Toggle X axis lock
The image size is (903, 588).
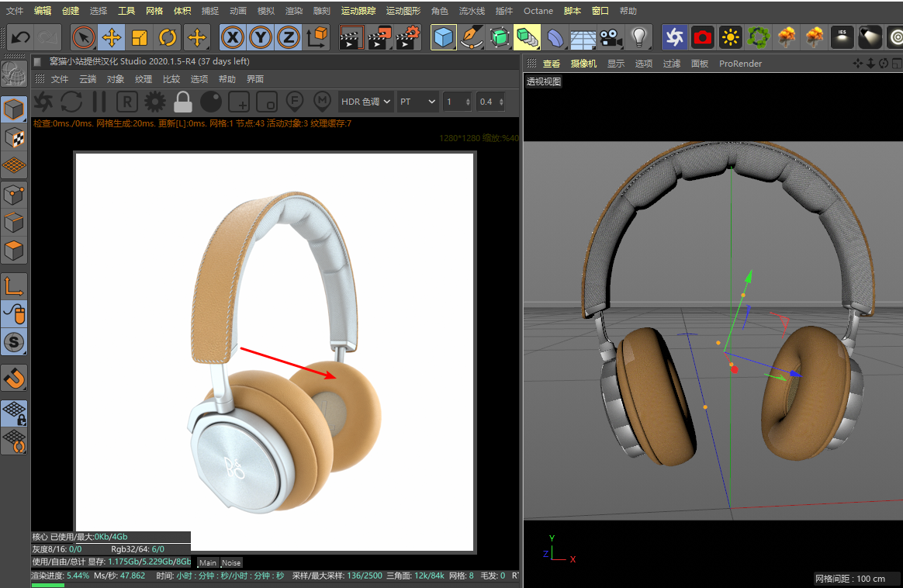point(232,37)
